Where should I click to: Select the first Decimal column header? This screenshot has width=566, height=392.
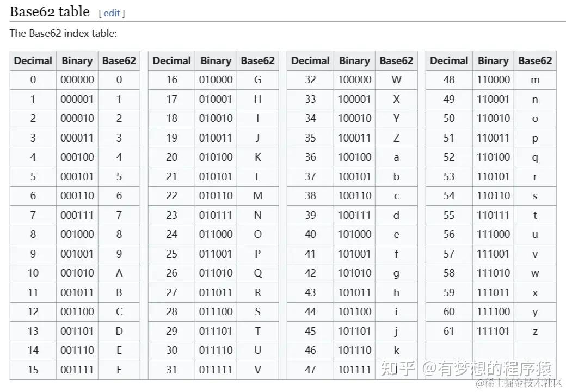point(33,60)
